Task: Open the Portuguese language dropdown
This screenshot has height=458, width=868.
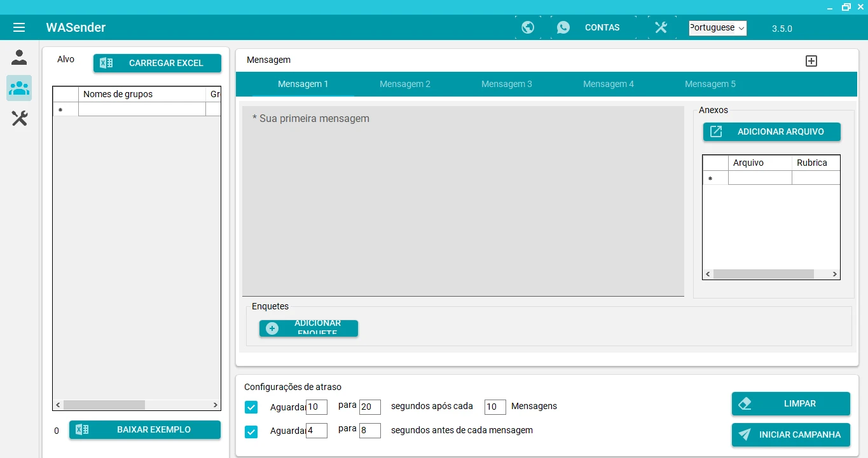Action: [x=717, y=28]
